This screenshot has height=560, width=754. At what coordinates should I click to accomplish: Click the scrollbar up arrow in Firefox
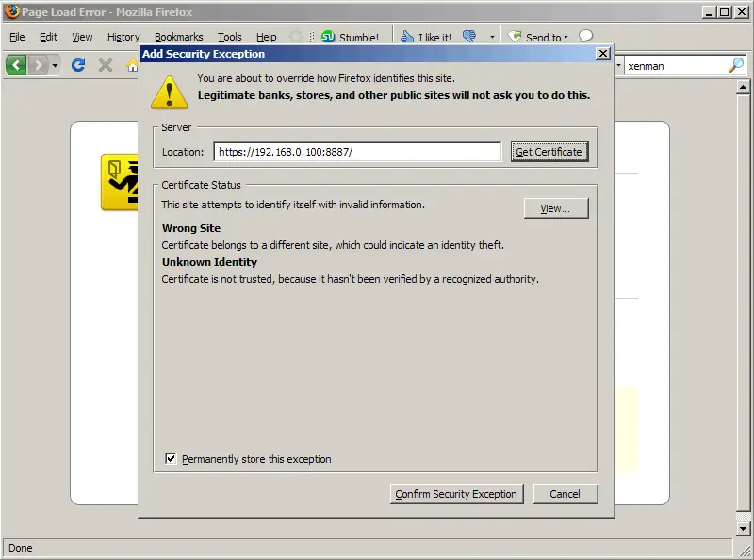point(743,87)
